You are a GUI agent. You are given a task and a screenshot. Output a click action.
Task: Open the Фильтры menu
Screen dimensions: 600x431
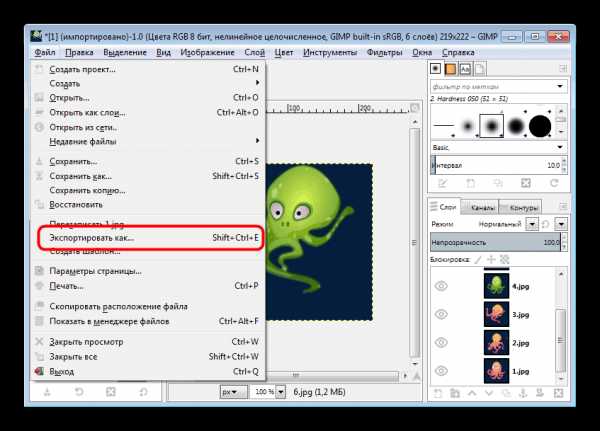coord(384,52)
